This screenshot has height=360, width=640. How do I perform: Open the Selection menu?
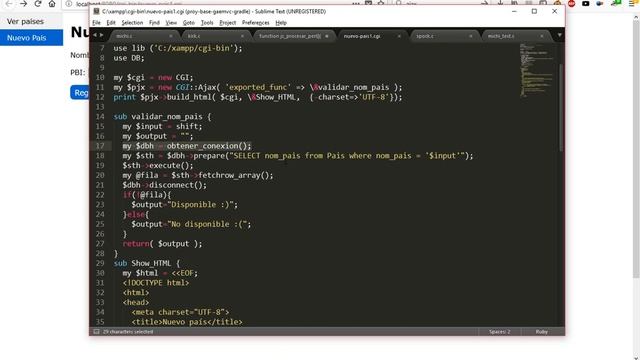[x=132, y=23]
